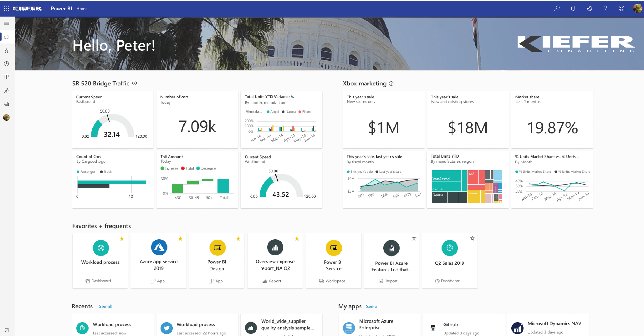Open Apps in the left sidebar
This screenshot has height=336, width=644.
tap(6, 77)
